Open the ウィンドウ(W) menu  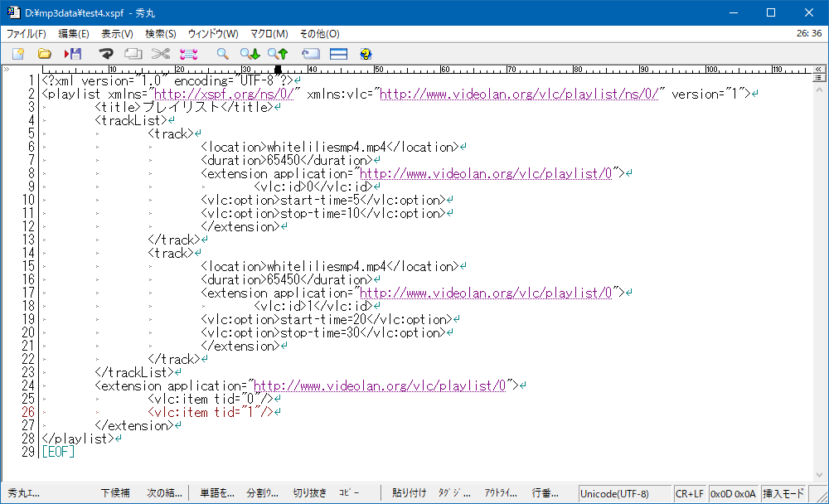coord(213,34)
